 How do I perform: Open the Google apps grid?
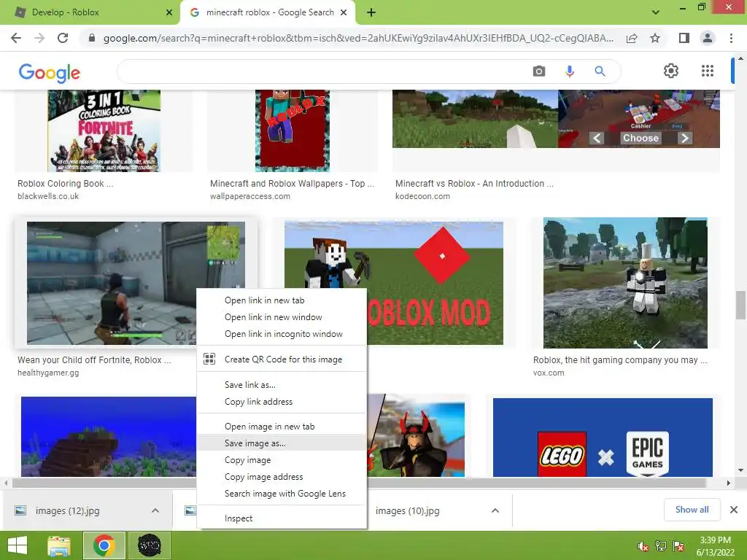[708, 71]
